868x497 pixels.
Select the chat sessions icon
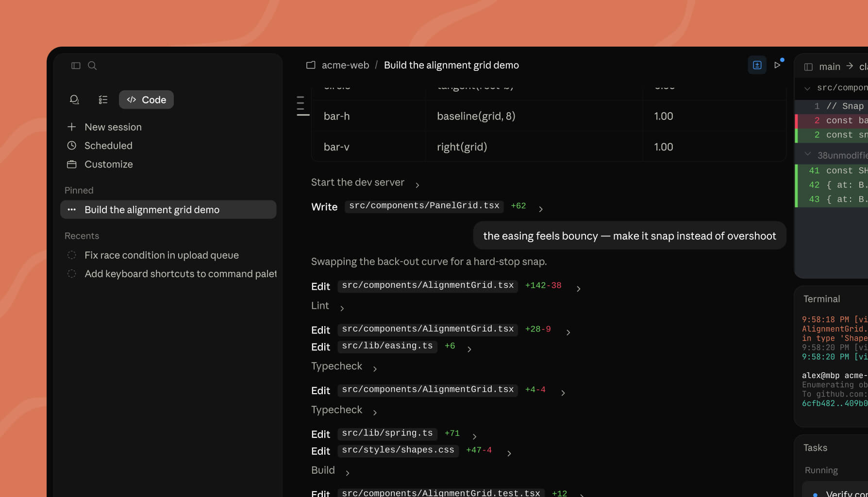(74, 99)
